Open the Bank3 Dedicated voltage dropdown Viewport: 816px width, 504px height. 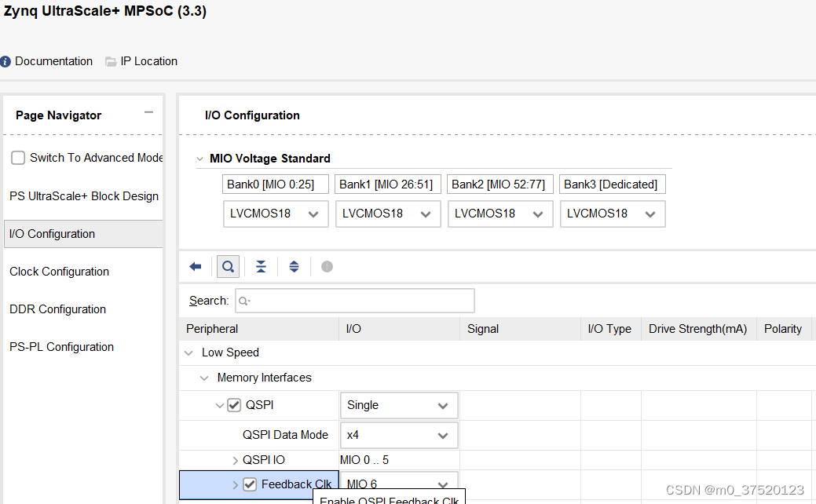(x=613, y=214)
